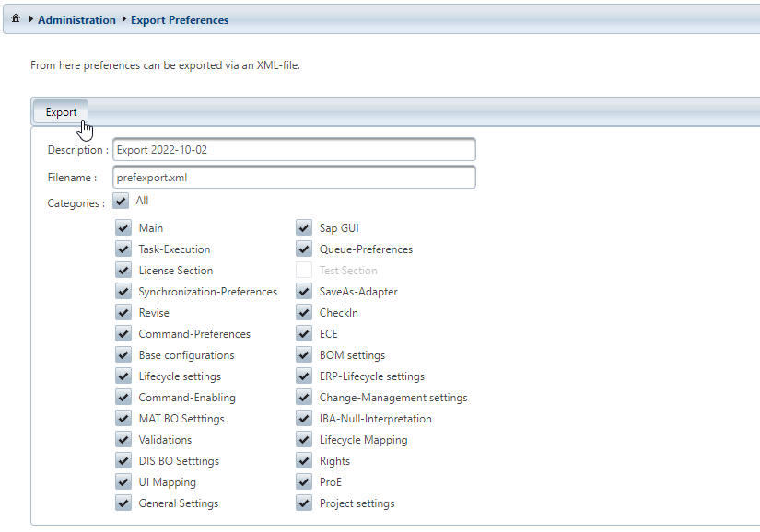
Task: Toggle the UI Mapping checkbox
Action: (123, 481)
